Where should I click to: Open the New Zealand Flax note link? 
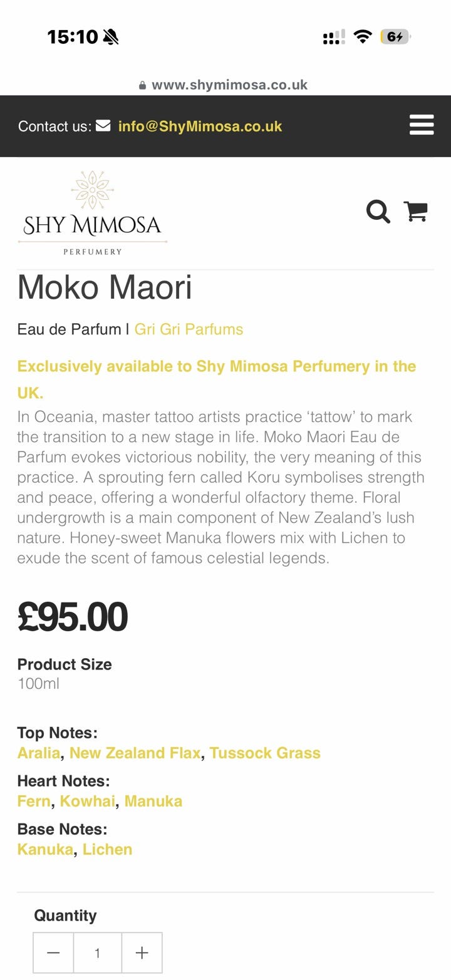click(x=135, y=753)
